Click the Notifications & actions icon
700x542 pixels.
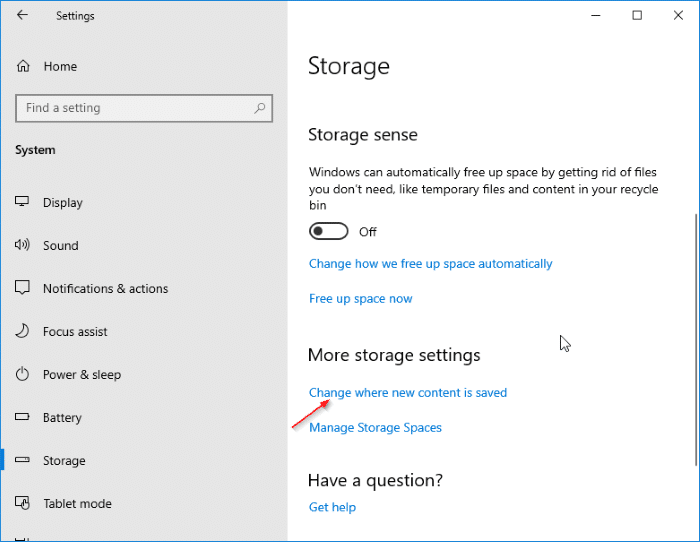23,288
